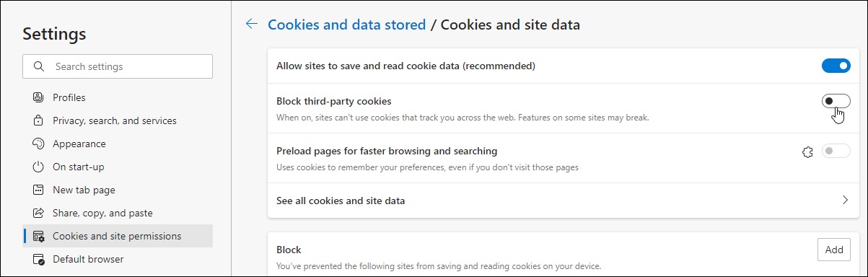Click the Default browser icon
Screen dimensions: 868x277
coord(39,259)
